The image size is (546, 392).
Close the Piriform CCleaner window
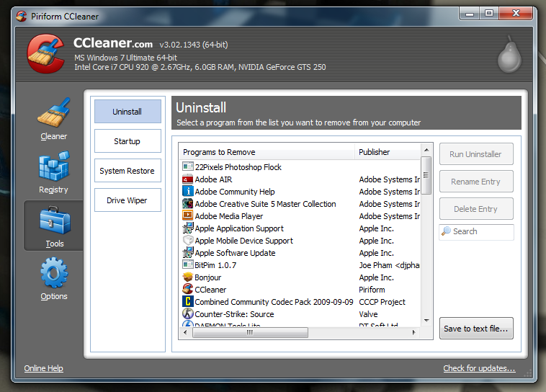click(516, 14)
